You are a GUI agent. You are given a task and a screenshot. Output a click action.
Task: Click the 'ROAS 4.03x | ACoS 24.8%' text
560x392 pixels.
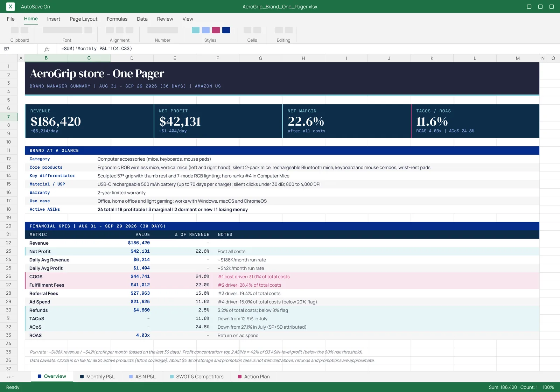click(x=445, y=131)
